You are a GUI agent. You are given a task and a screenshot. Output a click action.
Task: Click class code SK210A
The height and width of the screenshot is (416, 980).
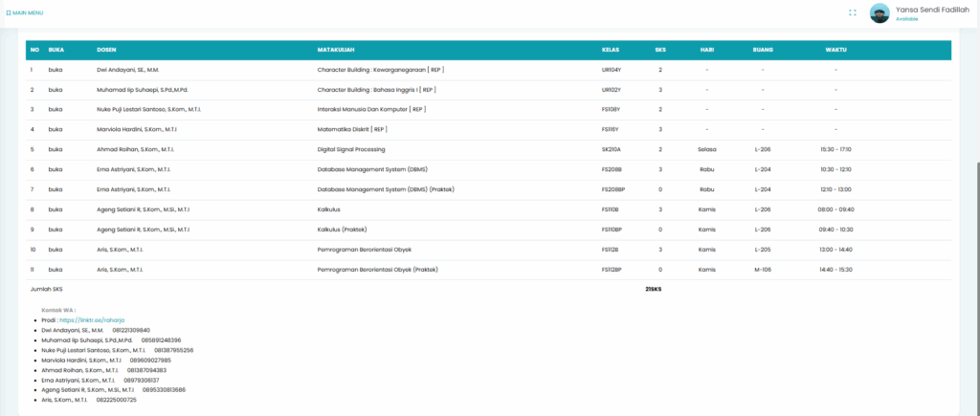(x=611, y=149)
